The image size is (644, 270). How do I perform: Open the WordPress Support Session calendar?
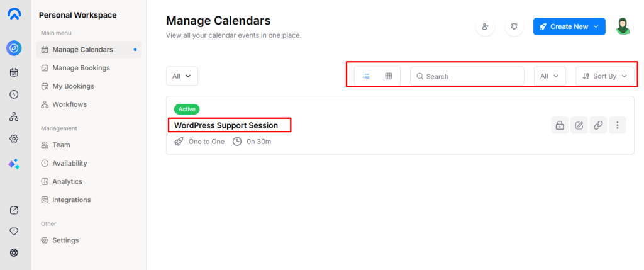tap(226, 125)
